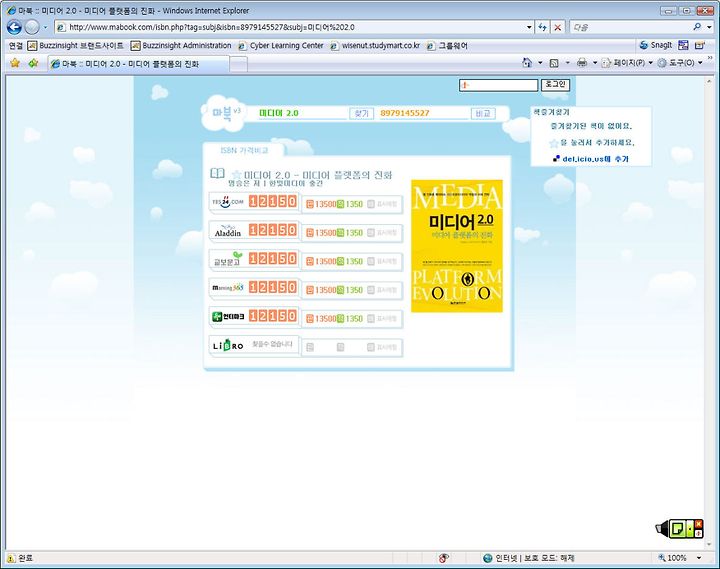720x569 pixels.
Task: Click the status bar privacy report eye icon
Action: click(444, 558)
